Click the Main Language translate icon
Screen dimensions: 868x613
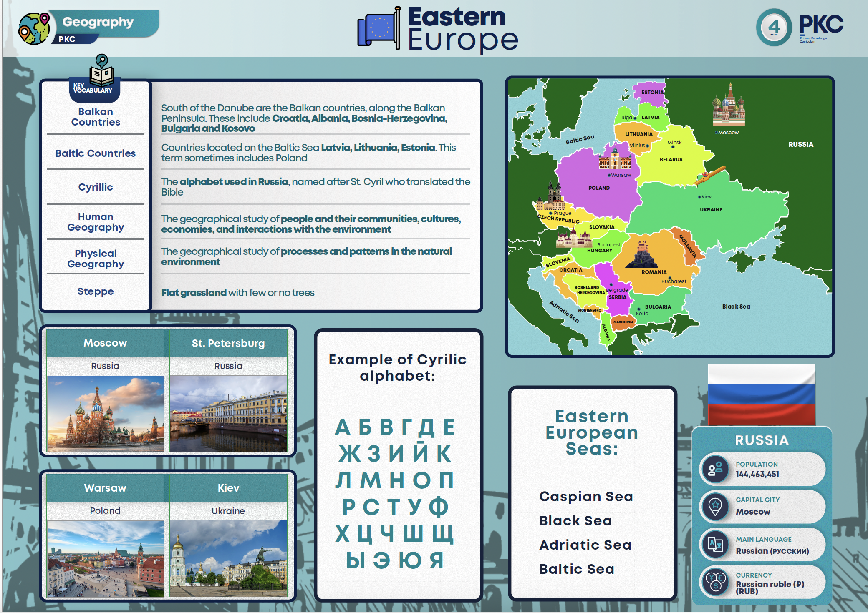716,544
